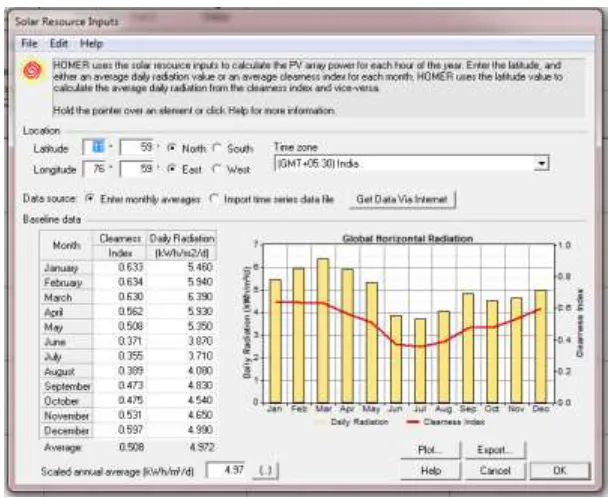This screenshot has height=498, width=614.
Task: Confirm the dialog with OK
Action: pos(560,471)
